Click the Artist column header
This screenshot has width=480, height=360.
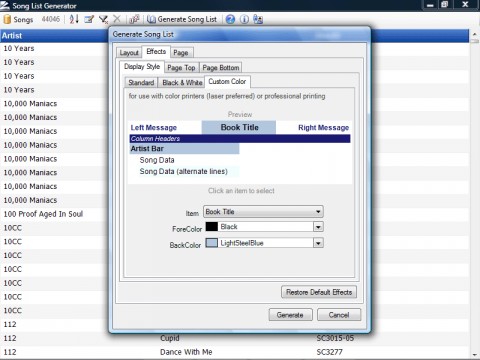(12, 35)
